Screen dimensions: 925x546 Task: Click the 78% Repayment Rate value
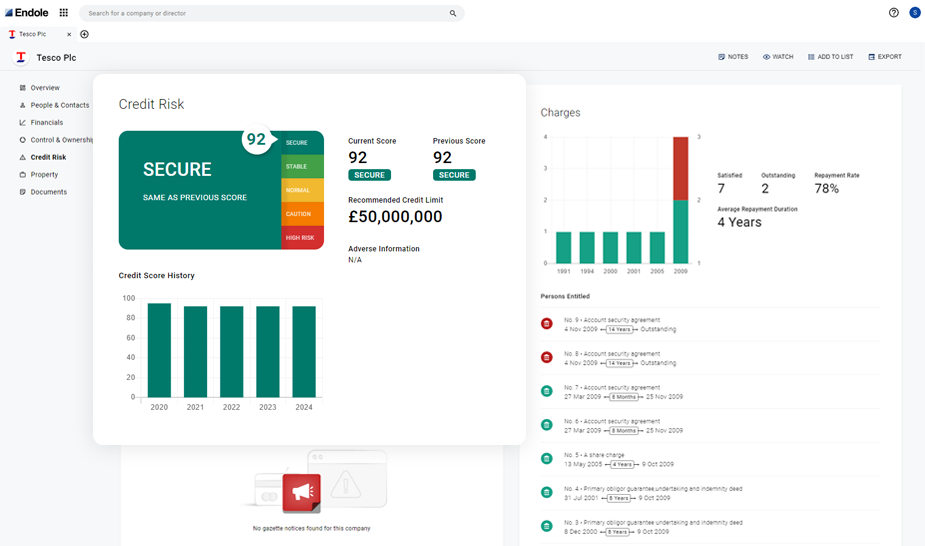[826, 189]
